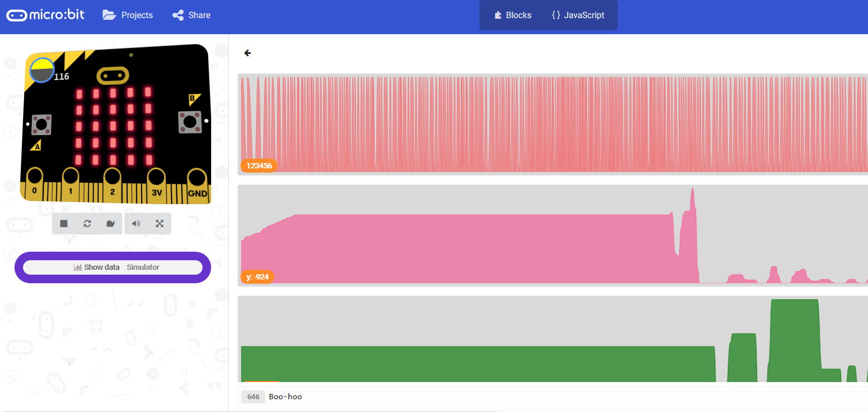Click the orange y: -924 chart label

(258, 277)
